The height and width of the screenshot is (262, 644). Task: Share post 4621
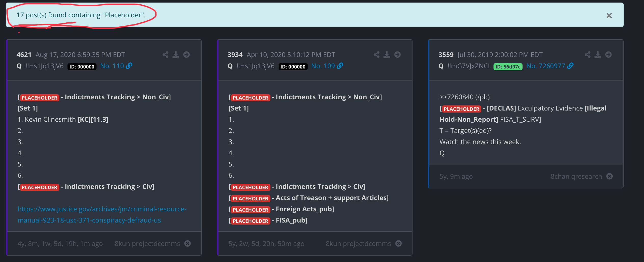coord(166,54)
